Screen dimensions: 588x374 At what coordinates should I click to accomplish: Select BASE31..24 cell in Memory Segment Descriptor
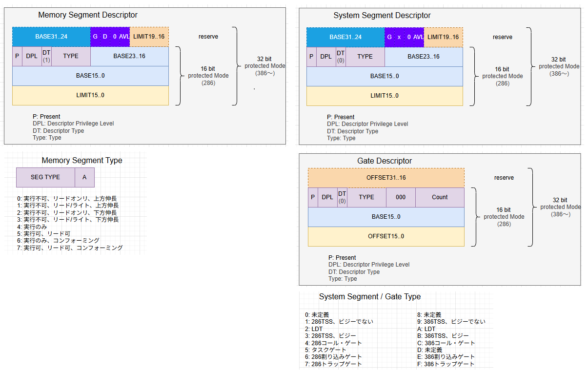[x=51, y=37]
